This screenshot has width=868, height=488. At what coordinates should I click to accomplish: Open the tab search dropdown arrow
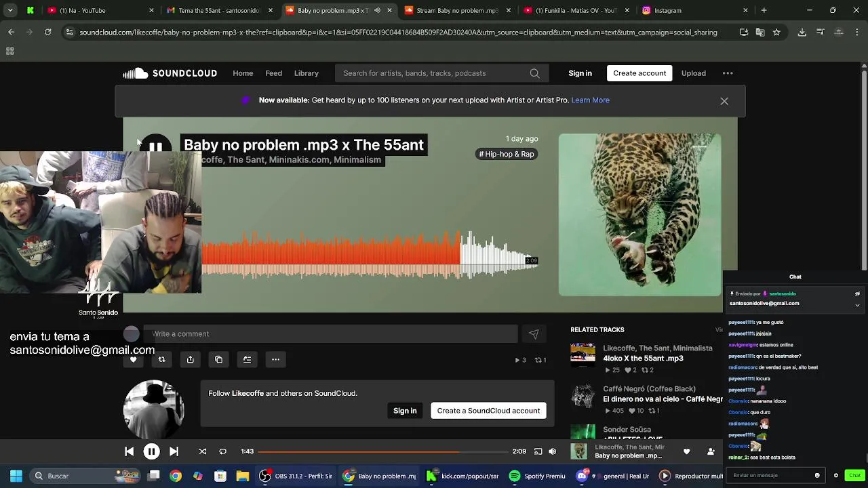point(10,10)
